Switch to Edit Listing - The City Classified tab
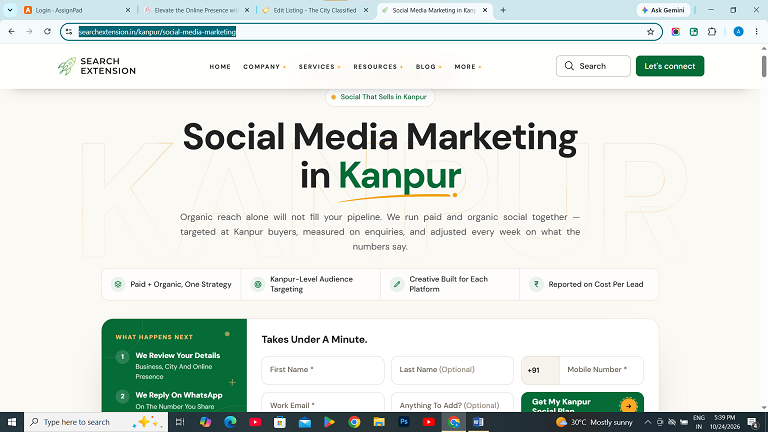The height and width of the screenshot is (432, 768). 315,10
